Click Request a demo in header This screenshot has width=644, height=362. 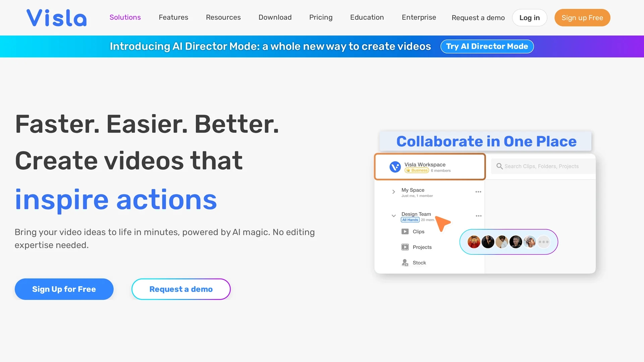tap(478, 18)
